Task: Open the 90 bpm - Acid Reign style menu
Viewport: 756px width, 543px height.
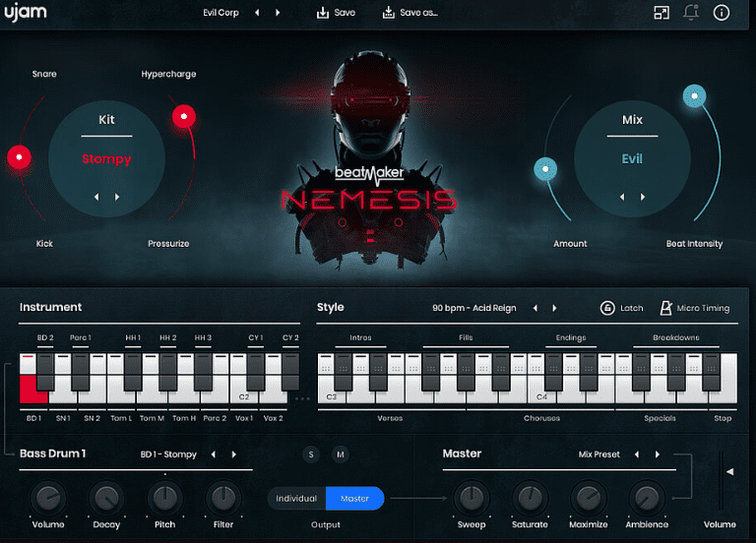Action: click(x=473, y=308)
